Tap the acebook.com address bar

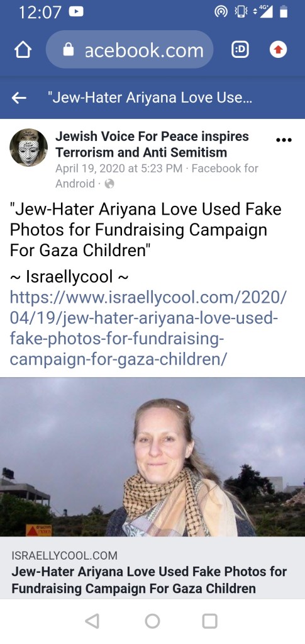point(130,50)
